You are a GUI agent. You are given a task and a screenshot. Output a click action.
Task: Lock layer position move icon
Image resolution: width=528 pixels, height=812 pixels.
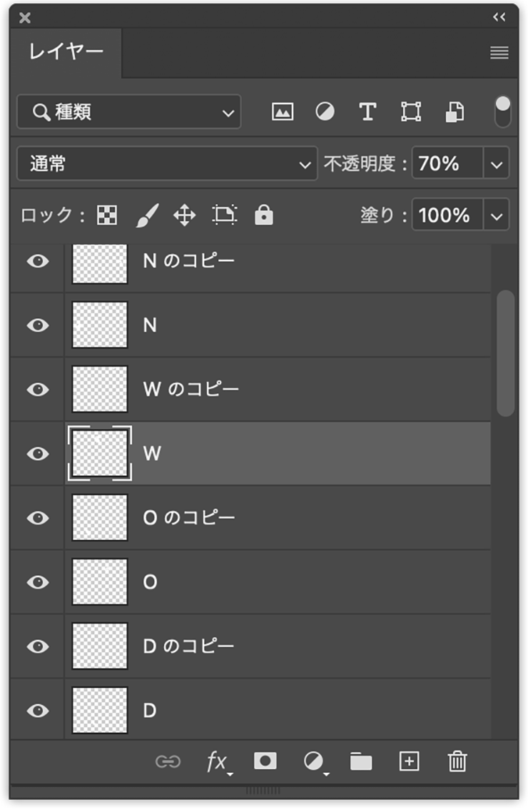click(x=184, y=215)
